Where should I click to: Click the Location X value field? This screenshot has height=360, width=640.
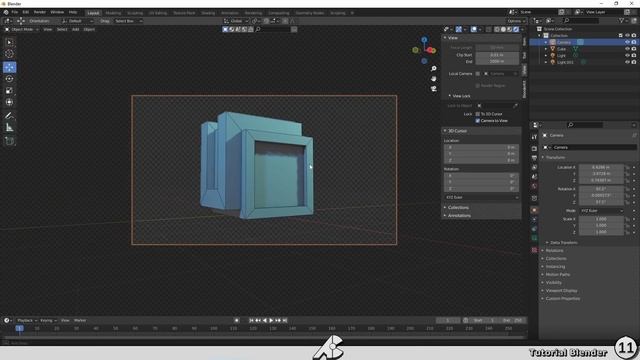tap(601, 167)
